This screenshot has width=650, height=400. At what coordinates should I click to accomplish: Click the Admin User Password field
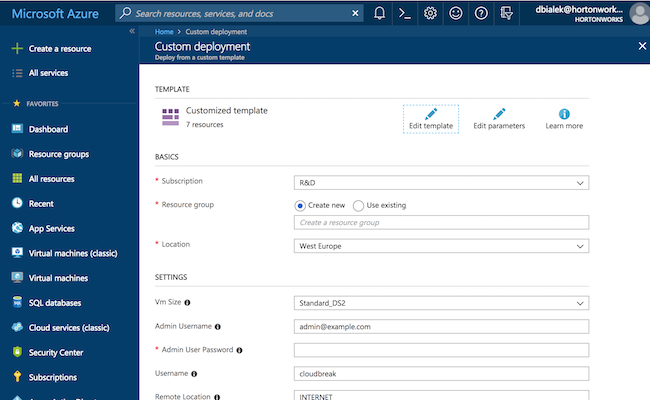point(441,350)
